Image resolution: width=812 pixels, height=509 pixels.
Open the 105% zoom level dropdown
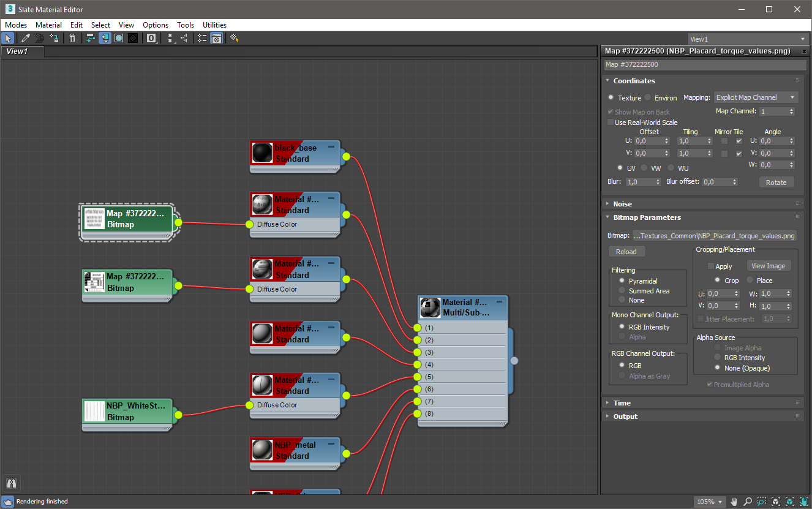click(710, 502)
